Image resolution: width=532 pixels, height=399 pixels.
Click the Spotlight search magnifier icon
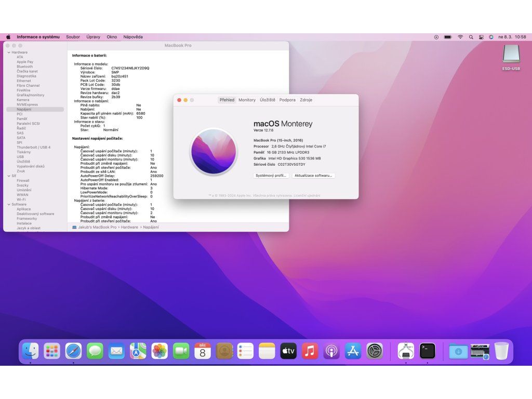(x=471, y=37)
